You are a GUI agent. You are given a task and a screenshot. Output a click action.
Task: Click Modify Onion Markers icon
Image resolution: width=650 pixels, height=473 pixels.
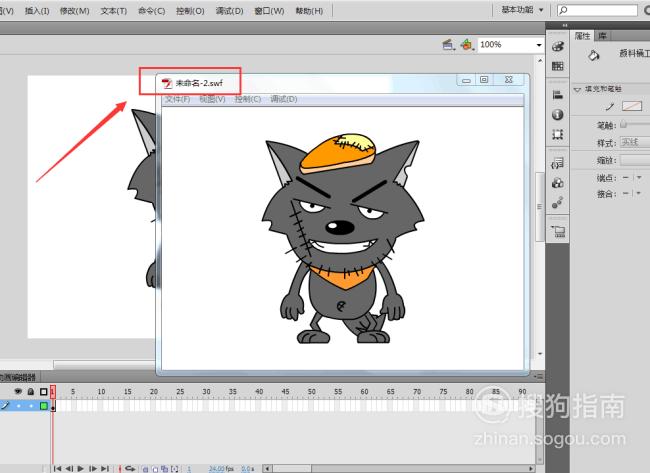[175, 469]
